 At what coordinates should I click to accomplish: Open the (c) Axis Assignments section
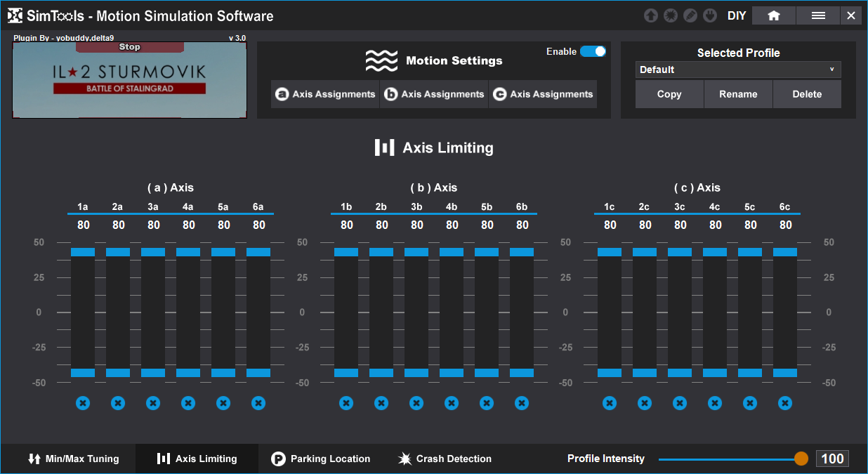coord(543,94)
